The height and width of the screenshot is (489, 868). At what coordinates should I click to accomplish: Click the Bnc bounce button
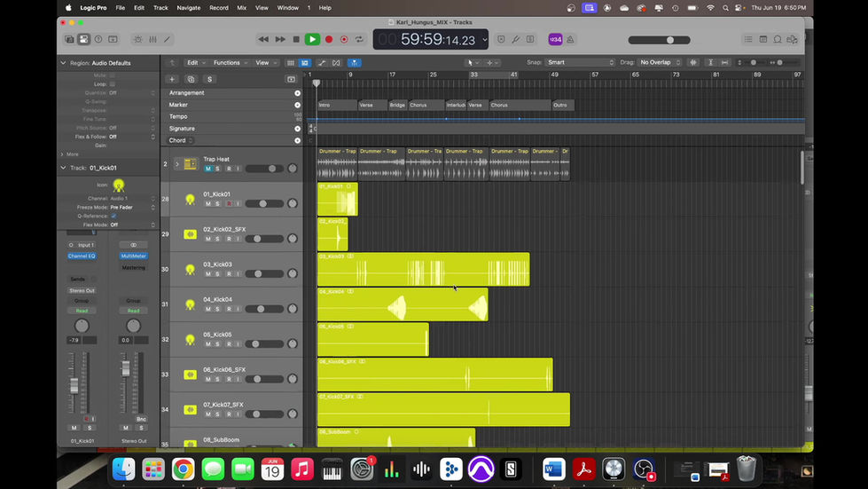pos(141,419)
